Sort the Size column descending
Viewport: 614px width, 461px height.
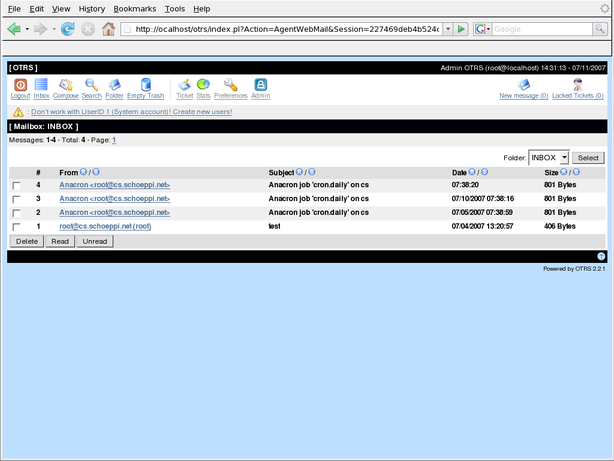coord(576,172)
